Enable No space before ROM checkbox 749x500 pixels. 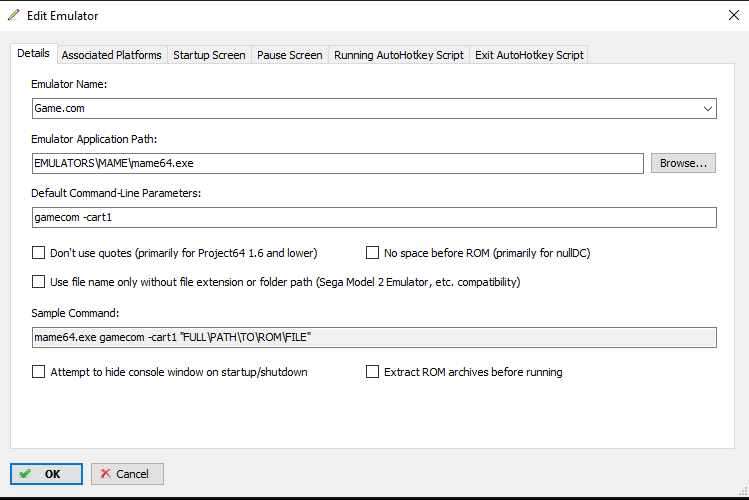(x=372, y=253)
